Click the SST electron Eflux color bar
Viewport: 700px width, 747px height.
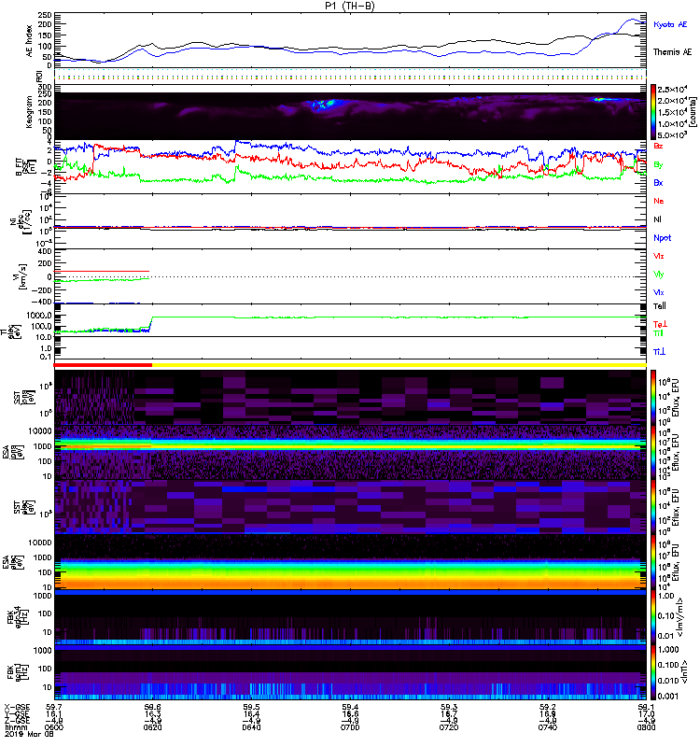point(653,507)
